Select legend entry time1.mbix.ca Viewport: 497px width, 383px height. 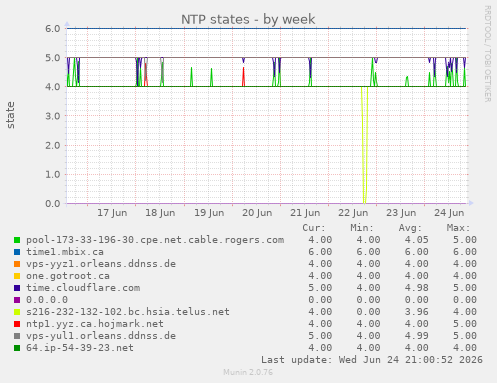coord(65,252)
